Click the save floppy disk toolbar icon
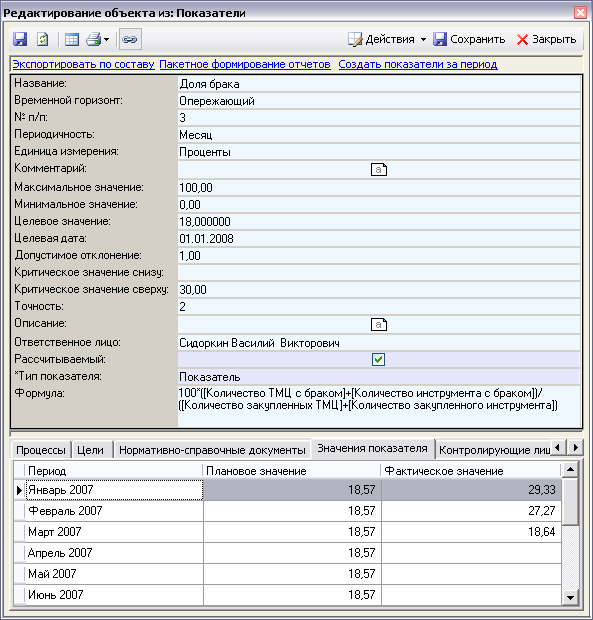The height and width of the screenshot is (620, 593). click(20, 39)
